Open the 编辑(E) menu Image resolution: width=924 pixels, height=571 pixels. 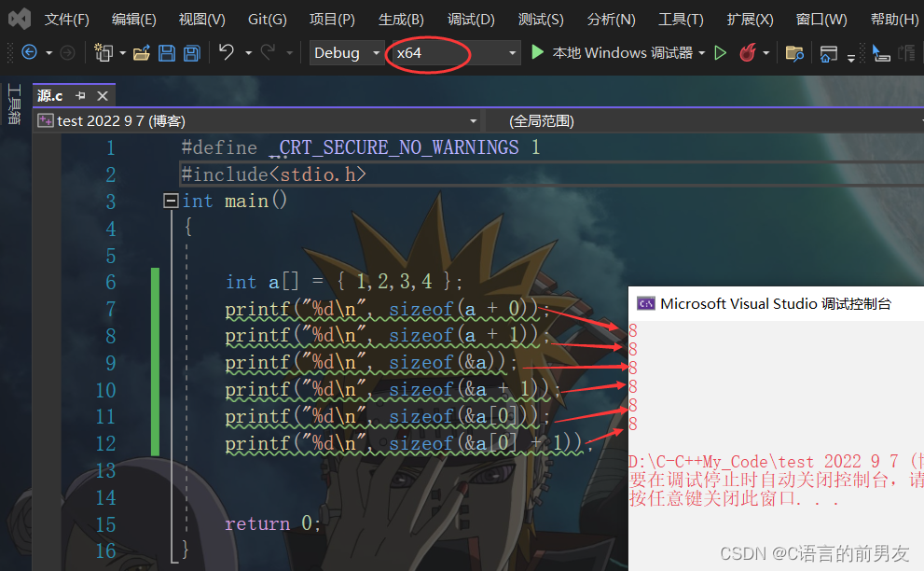tap(133, 20)
